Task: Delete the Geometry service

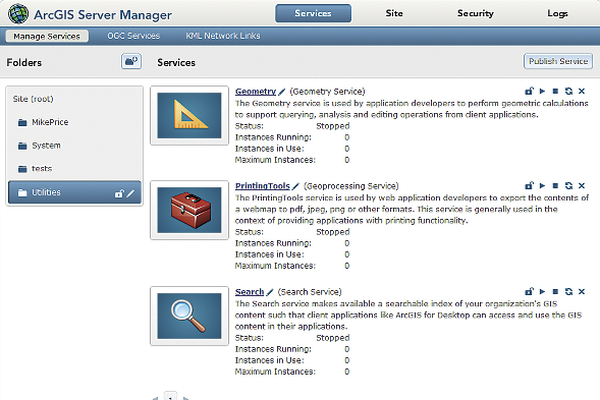Action: (581, 91)
